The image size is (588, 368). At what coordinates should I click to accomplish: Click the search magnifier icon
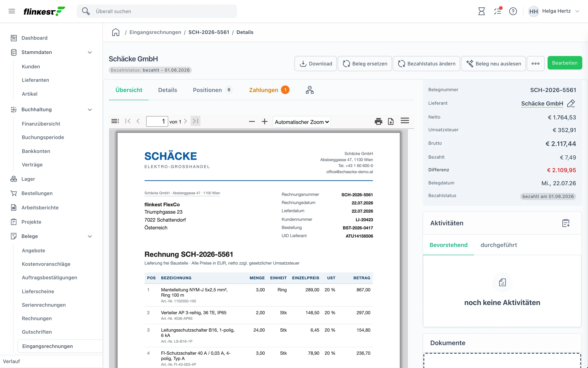[x=86, y=11]
